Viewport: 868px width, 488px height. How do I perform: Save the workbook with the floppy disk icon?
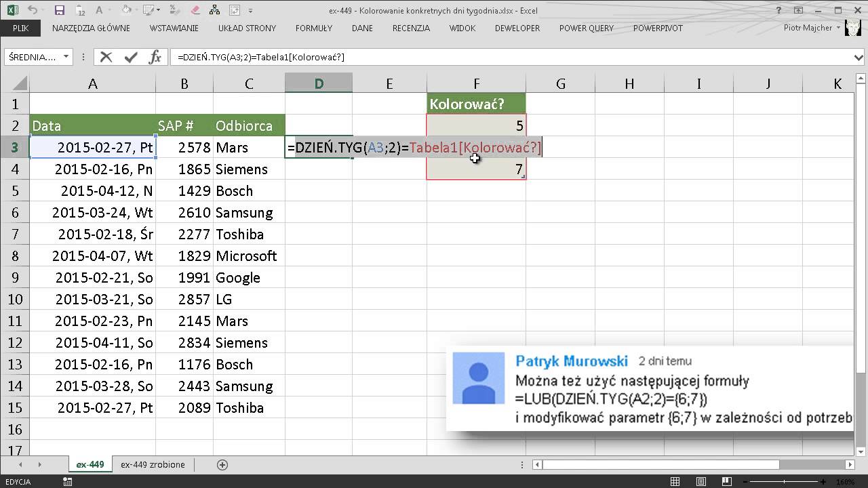(59, 10)
